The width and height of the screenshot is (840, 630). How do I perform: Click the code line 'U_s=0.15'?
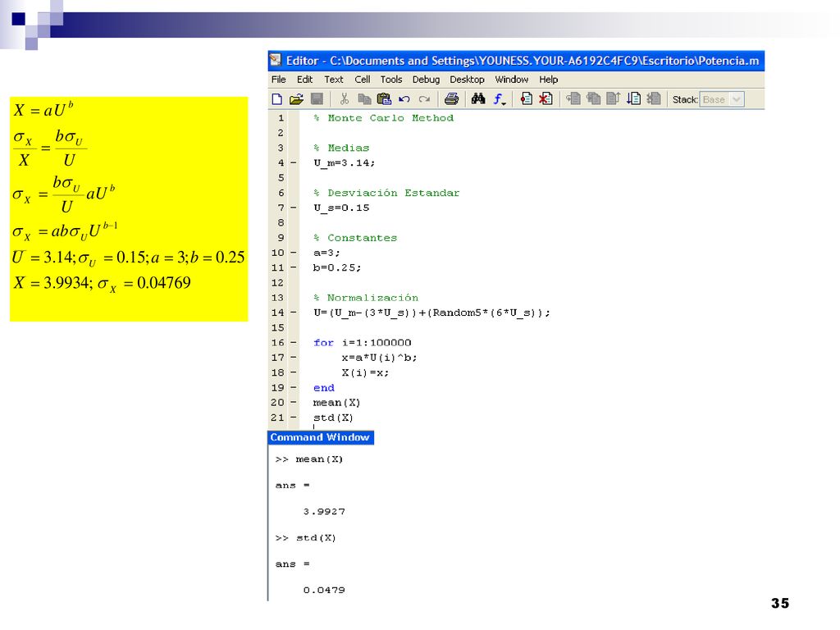(x=341, y=208)
